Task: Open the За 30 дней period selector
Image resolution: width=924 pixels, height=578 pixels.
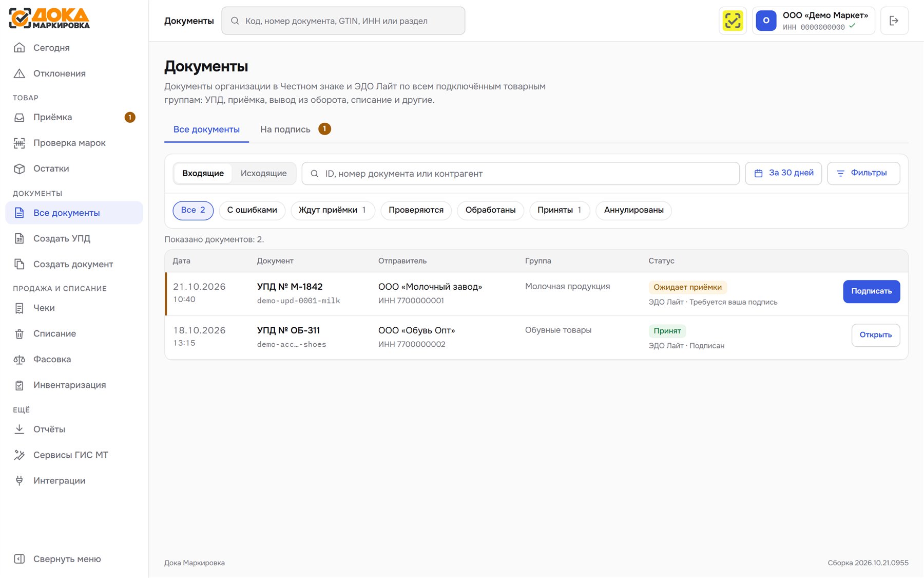Action: pyautogui.click(x=783, y=174)
